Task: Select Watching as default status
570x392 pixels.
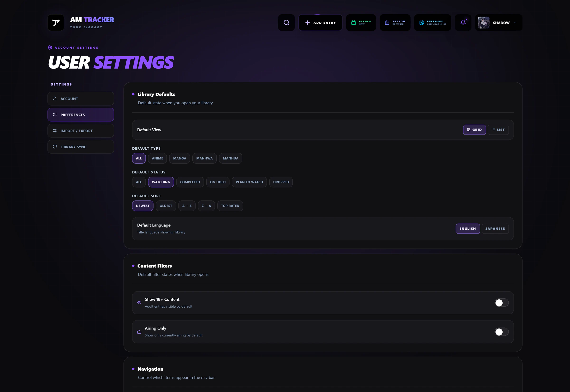Action: 161,182
